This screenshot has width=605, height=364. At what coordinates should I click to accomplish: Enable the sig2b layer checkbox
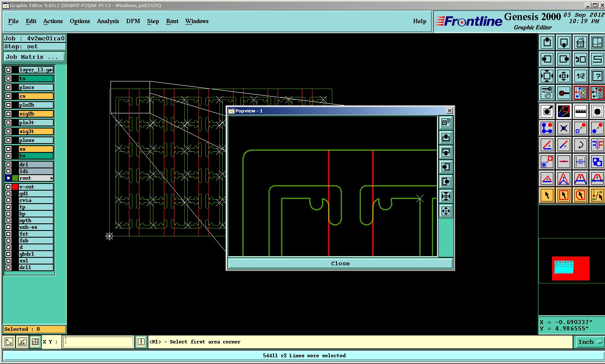8,114
